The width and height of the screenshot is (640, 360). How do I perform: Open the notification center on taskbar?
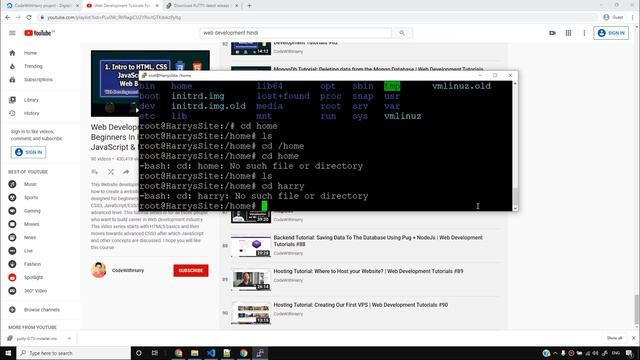[629, 353]
